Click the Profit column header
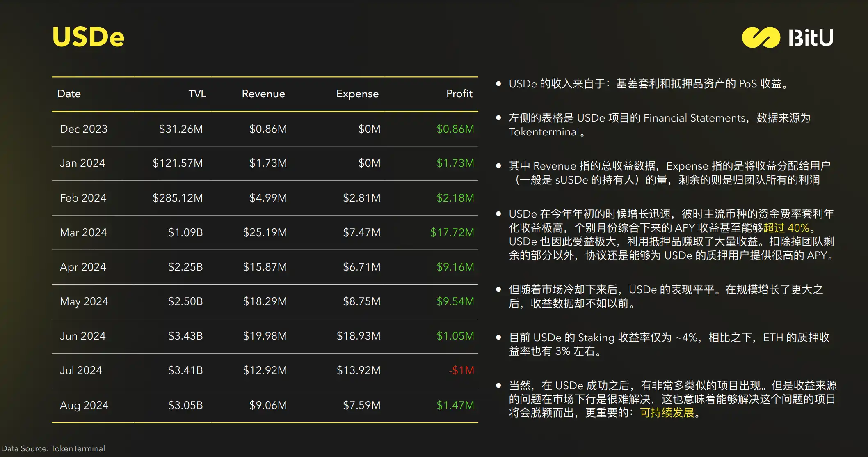Screen dimensions: 868x457 click(x=459, y=94)
